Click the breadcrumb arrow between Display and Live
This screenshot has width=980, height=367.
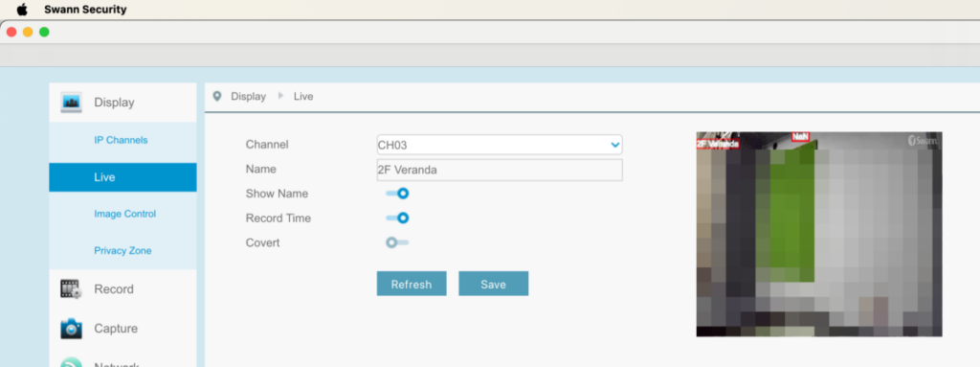280,96
